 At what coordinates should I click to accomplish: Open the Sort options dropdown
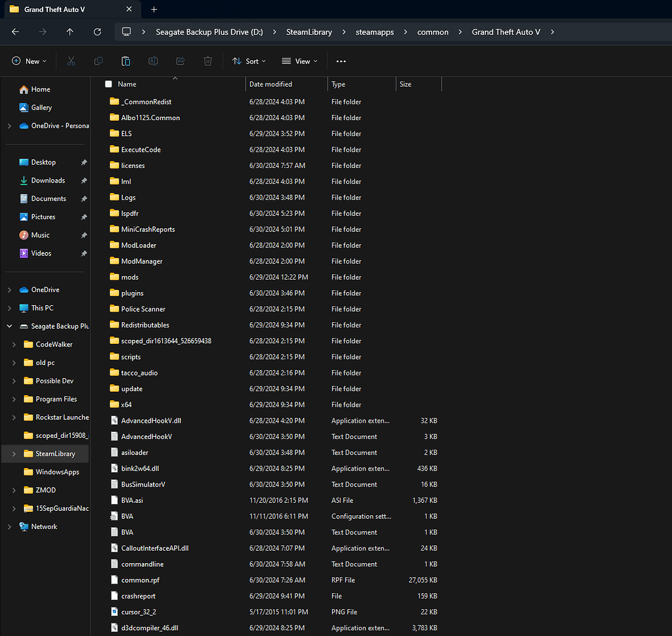[249, 61]
